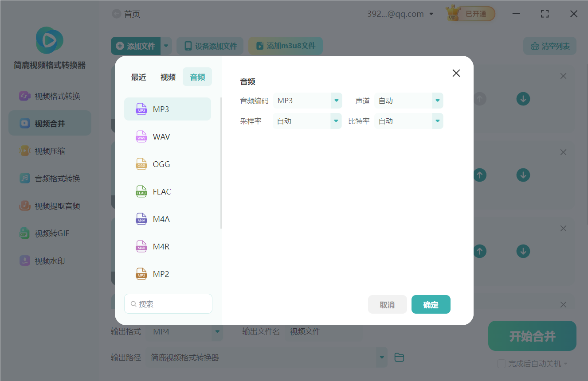
Task: Select the 视频水印 tool
Action: (x=50, y=260)
